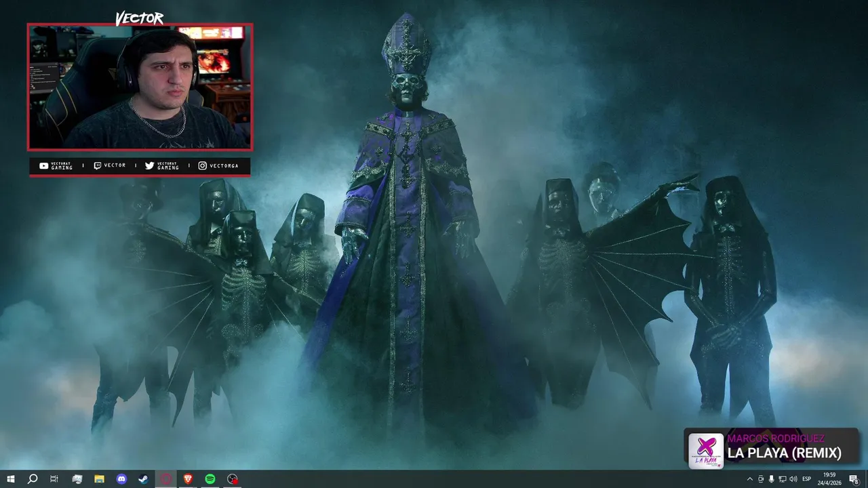
Task: Open notification center with 8 alerts
Action: 854,479
